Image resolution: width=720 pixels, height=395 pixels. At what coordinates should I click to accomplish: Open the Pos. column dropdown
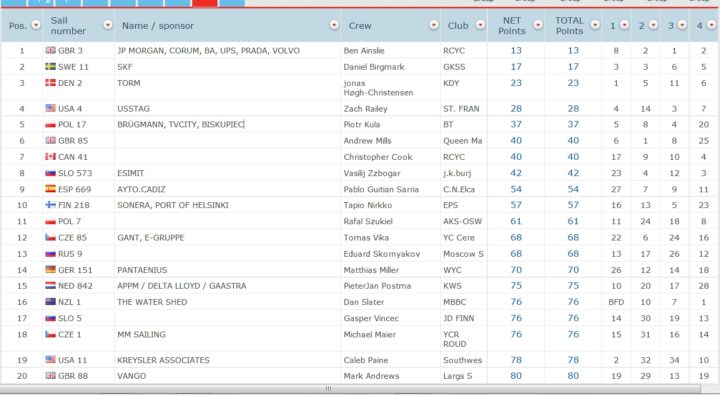[36, 25]
